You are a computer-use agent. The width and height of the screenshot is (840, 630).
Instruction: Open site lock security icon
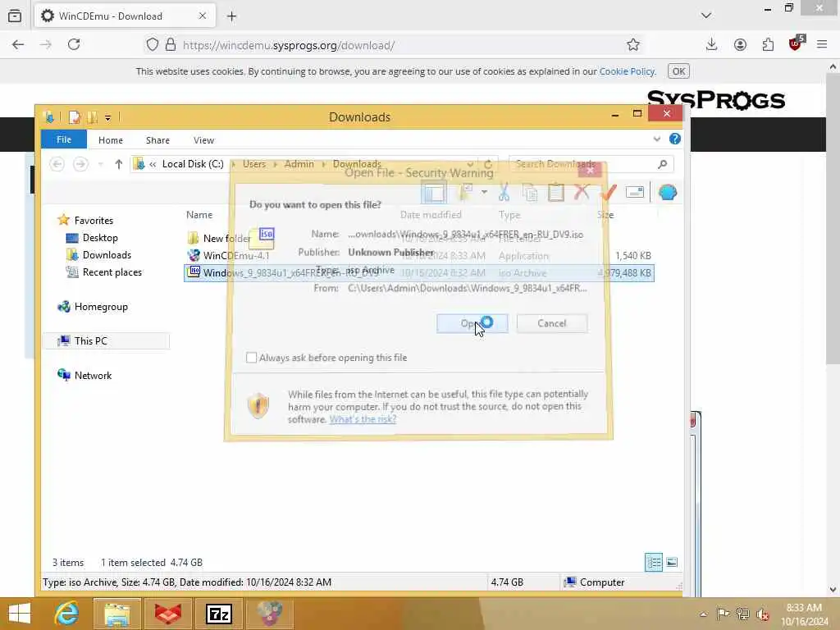[x=171, y=45]
